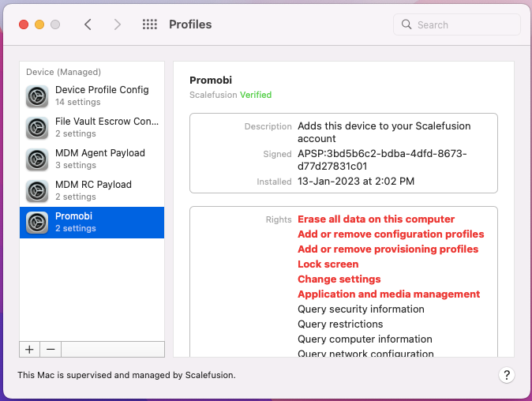Minimize the Profiles window

(x=39, y=24)
